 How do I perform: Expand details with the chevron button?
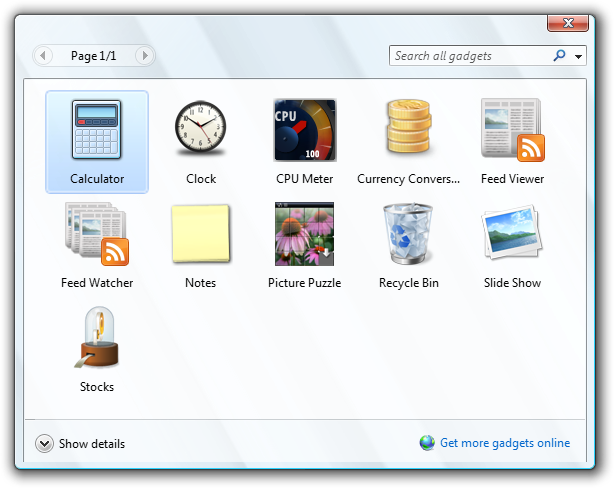click(44, 444)
